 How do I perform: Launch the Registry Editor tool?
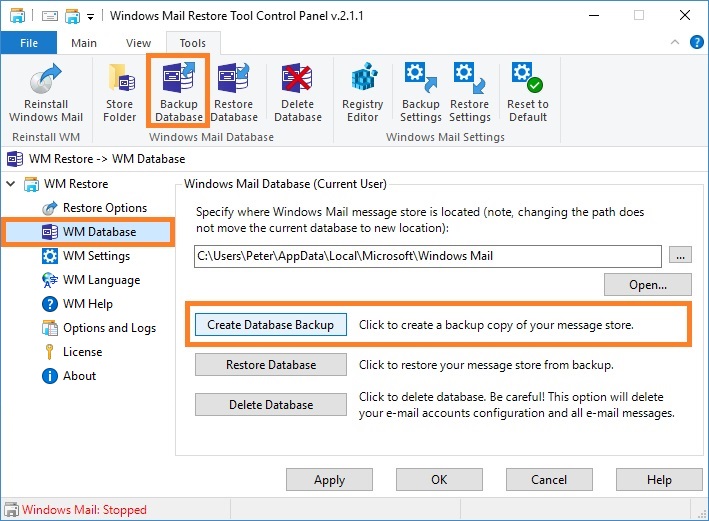coord(363,93)
